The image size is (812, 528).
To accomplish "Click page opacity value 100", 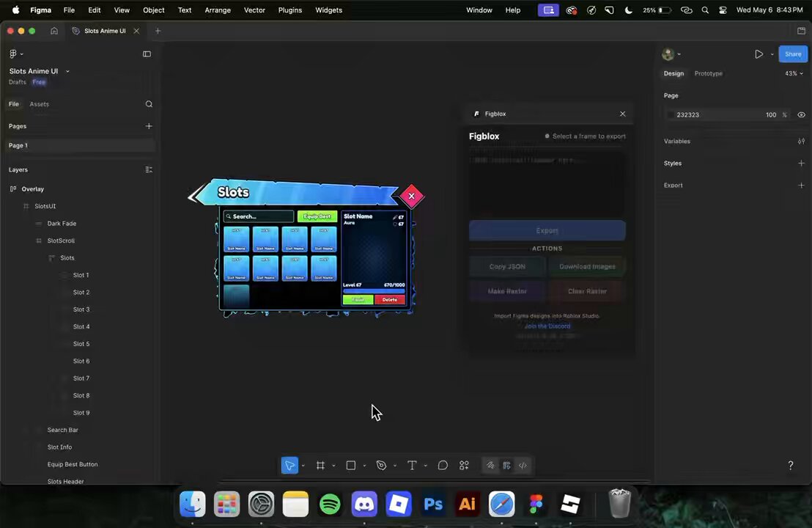I will pyautogui.click(x=770, y=115).
